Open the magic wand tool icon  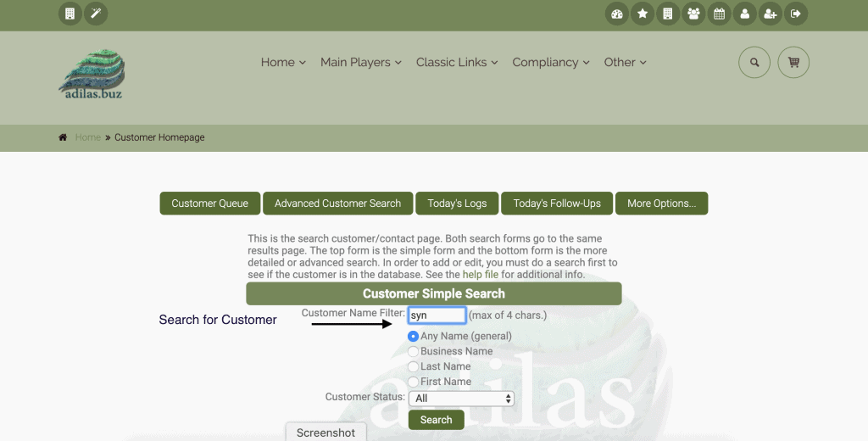[96, 14]
